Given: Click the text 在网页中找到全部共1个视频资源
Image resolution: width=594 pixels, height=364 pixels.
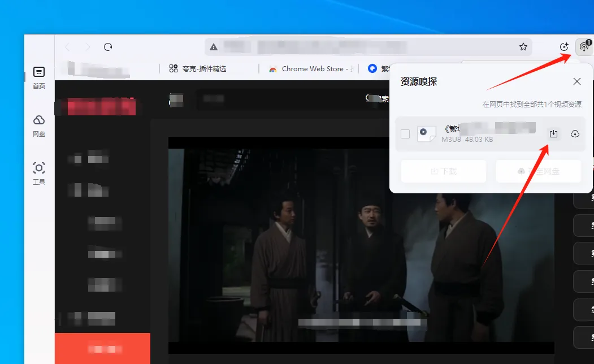Looking at the screenshot, I should pyautogui.click(x=532, y=104).
